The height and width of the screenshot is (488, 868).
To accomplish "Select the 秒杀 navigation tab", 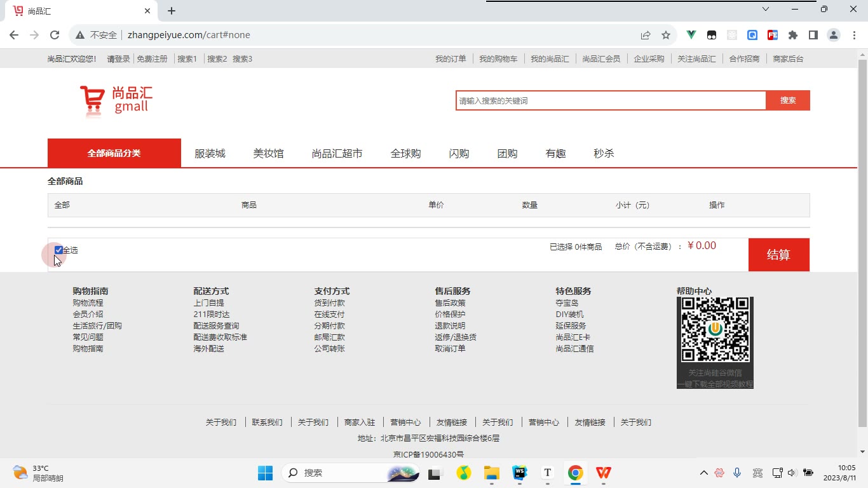I will coord(604,154).
